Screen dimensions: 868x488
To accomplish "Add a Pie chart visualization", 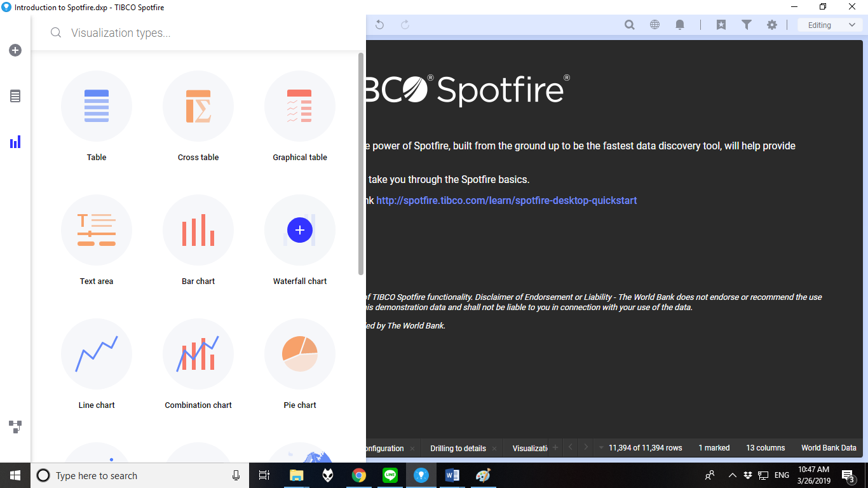I will point(300,354).
